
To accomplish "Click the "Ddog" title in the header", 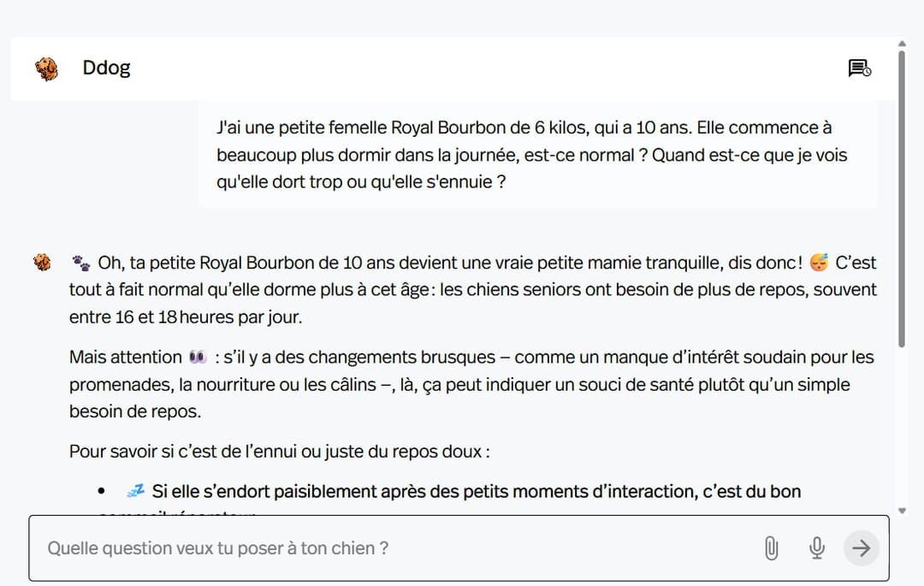I will 106,68.
